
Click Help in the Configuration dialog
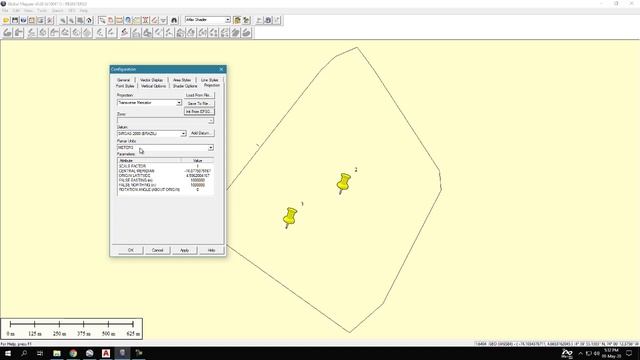[211, 250]
